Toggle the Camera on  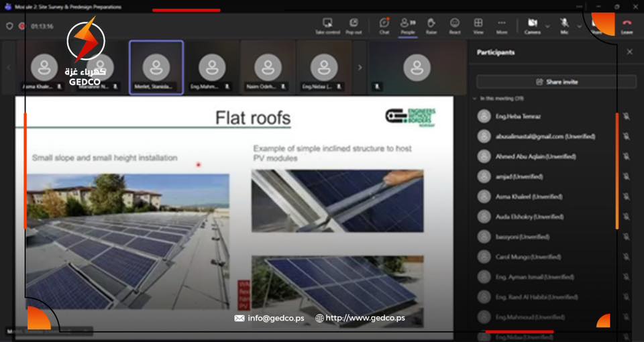tap(532, 25)
